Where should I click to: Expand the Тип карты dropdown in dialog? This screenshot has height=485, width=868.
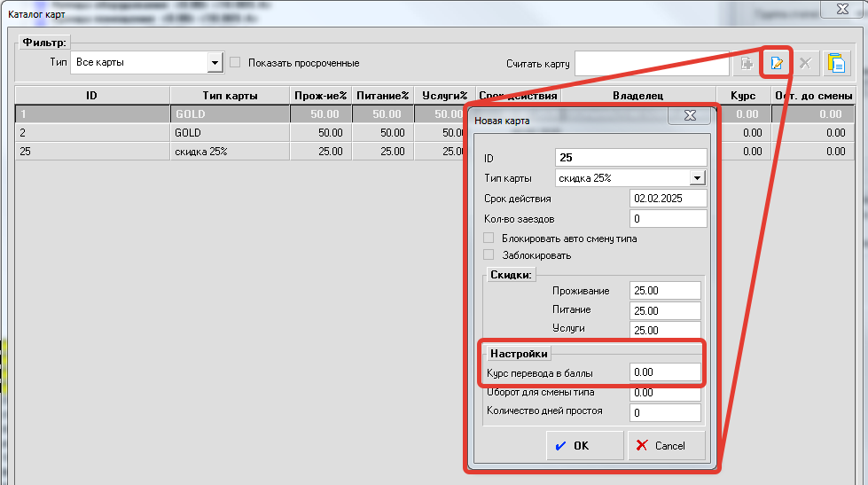[x=698, y=178]
